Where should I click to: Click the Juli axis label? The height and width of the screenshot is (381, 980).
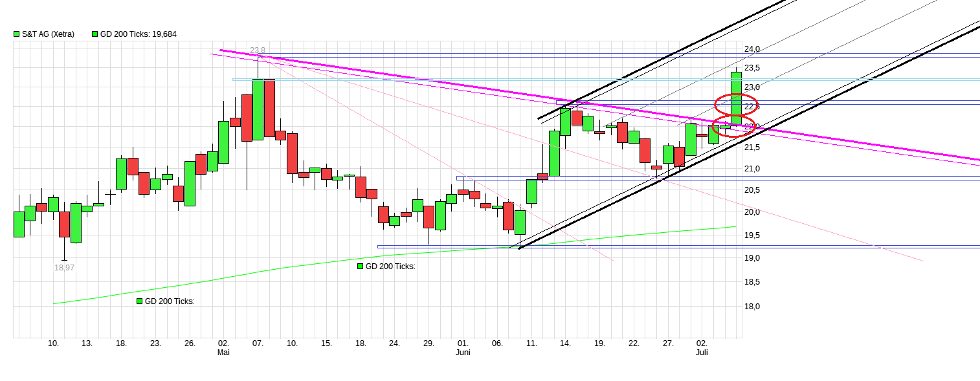tap(702, 353)
